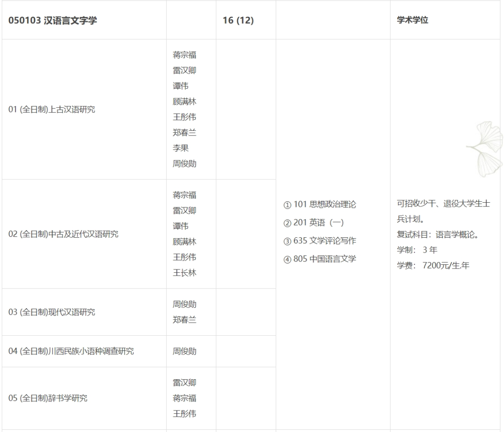Click the 学费：7200元/生.年 text
504x432 pixels.
tap(433, 265)
